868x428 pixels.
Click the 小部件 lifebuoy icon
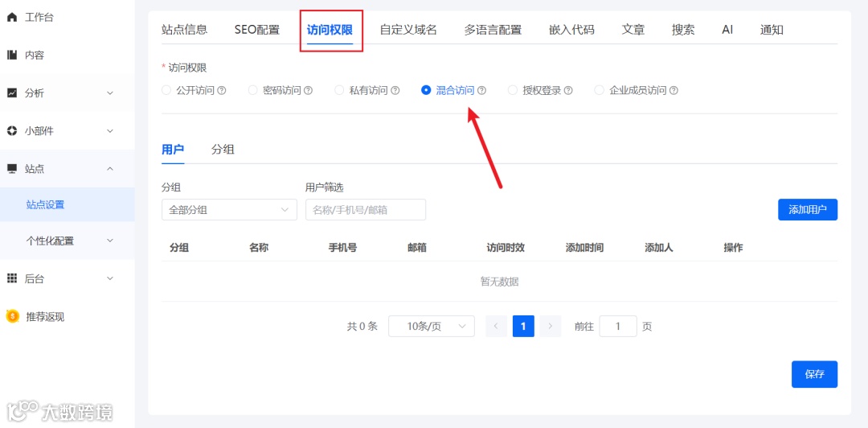click(x=11, y=131)
